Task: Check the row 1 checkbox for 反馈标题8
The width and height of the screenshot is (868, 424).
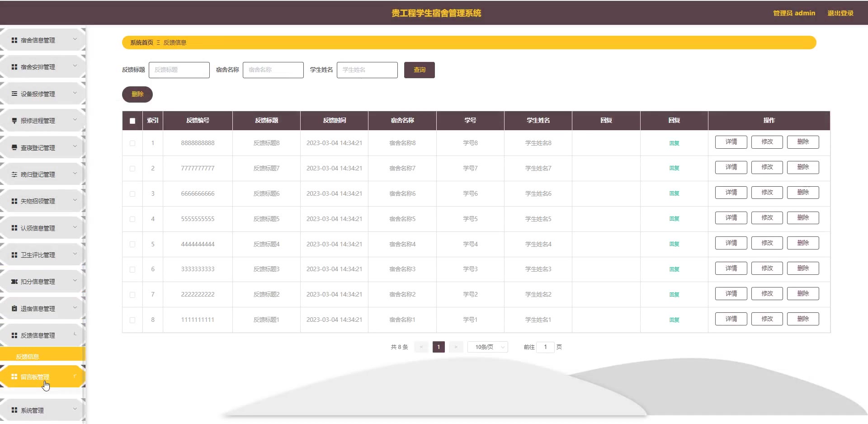Action: (x=132, y=143)
